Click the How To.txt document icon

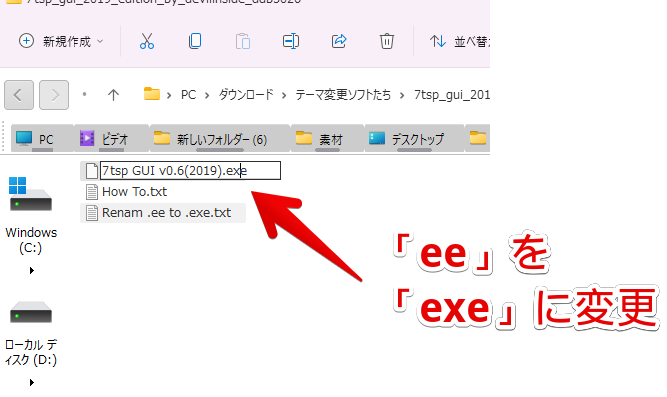click(x=91, y=192)
